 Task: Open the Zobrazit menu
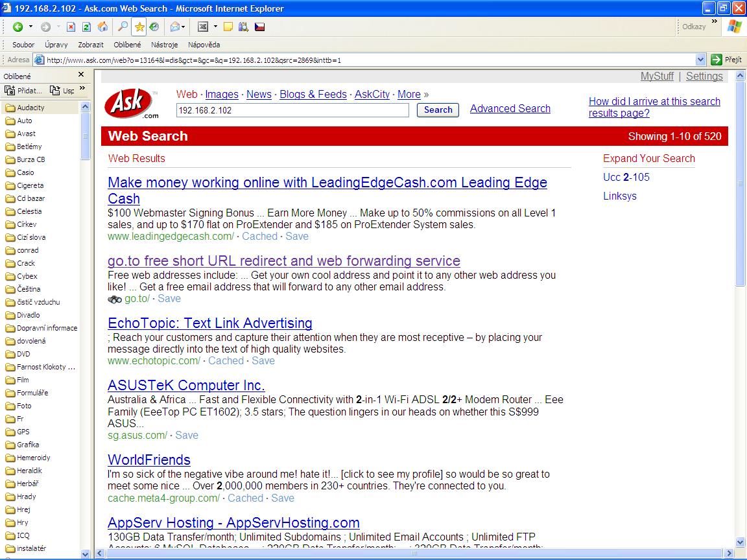91,45
